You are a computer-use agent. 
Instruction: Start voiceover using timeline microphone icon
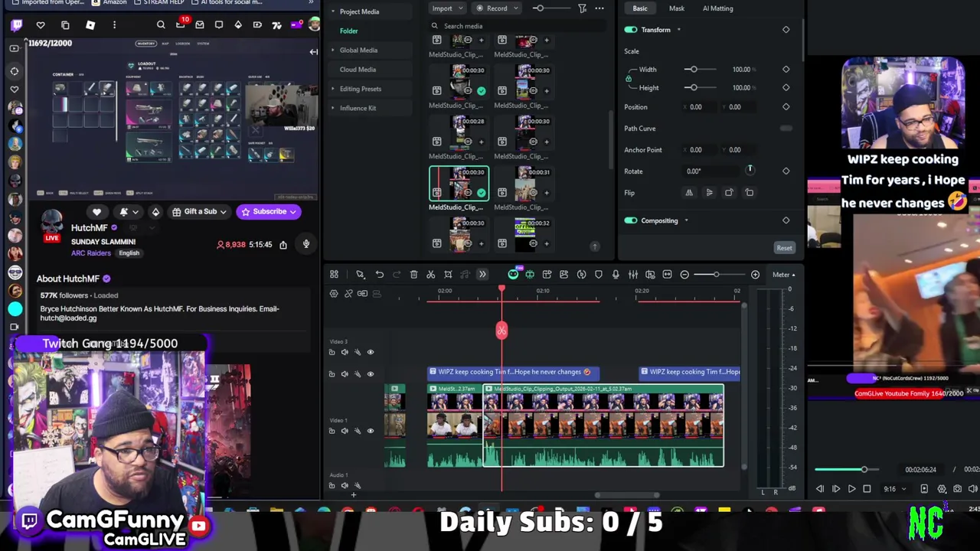[x=616, y=275]
